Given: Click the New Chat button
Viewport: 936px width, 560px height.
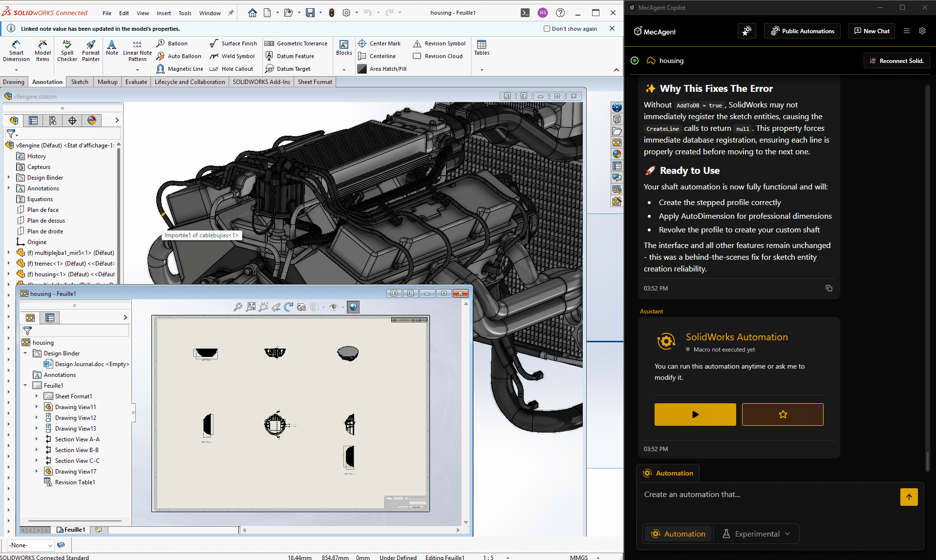Looking at the screenshot, I should (x=872, y=31).
